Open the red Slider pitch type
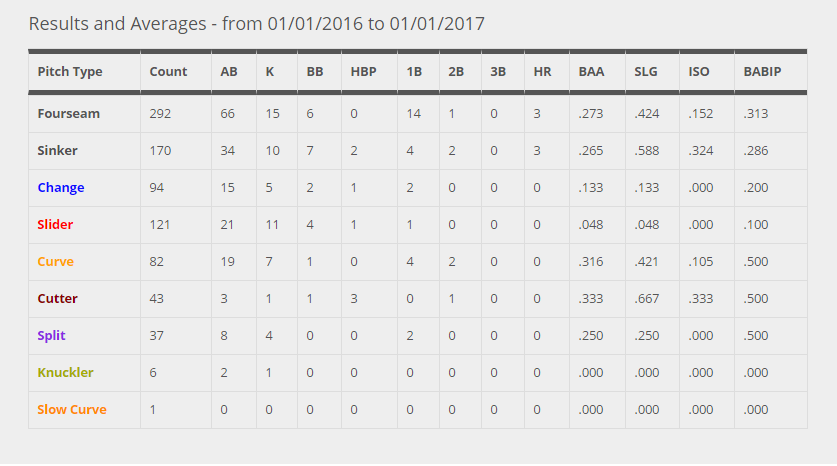 pyautogui.click(x=55, y=225)
